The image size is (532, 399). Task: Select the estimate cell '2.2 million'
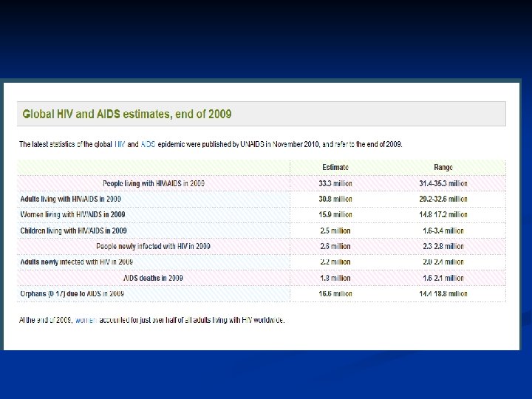(335, 262)
